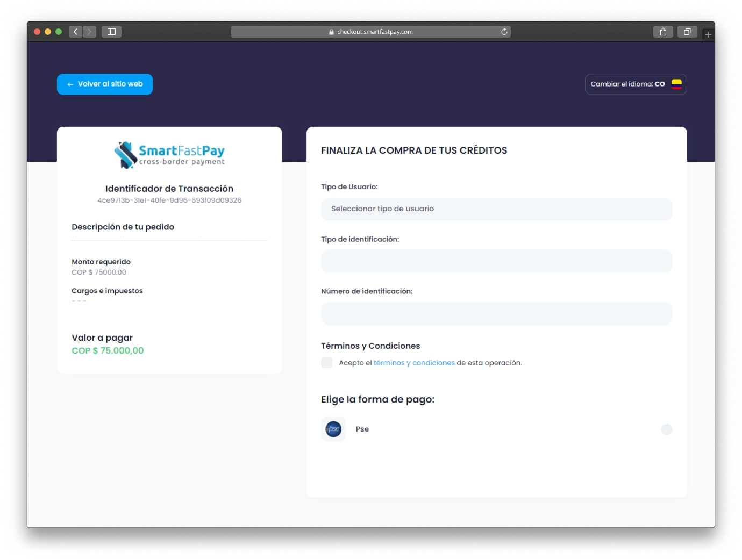Open the Seleccionar tipo de usuario dropdown
The width and height of the screenshot is (742, 560).
[x=496, y=209]
